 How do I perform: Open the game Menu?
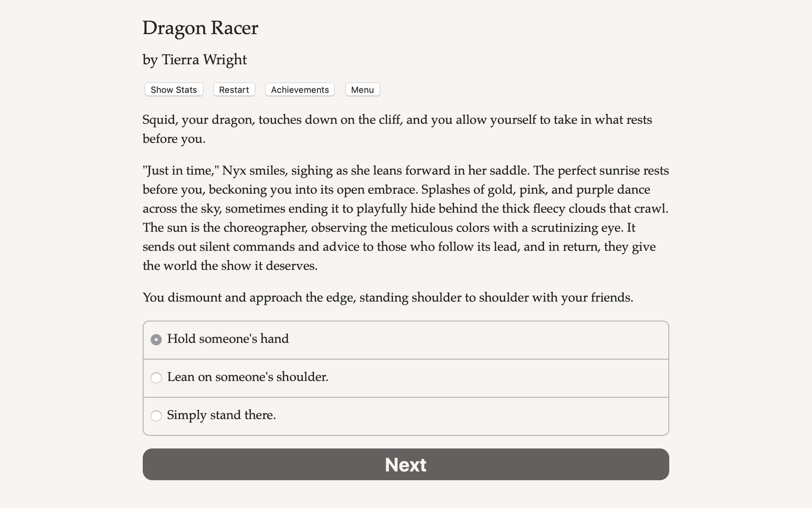(x=362, y=89)
